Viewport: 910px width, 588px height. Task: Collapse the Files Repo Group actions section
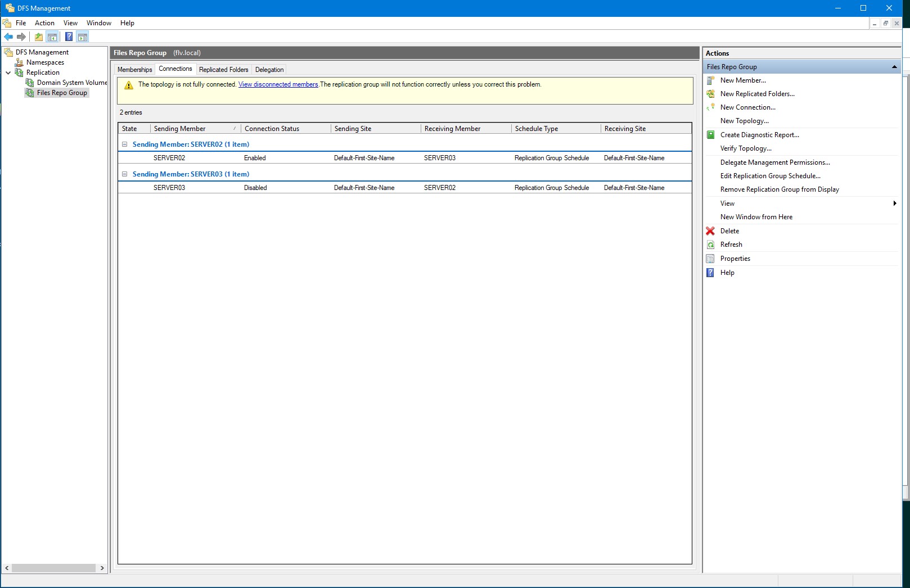click(894, 66)
